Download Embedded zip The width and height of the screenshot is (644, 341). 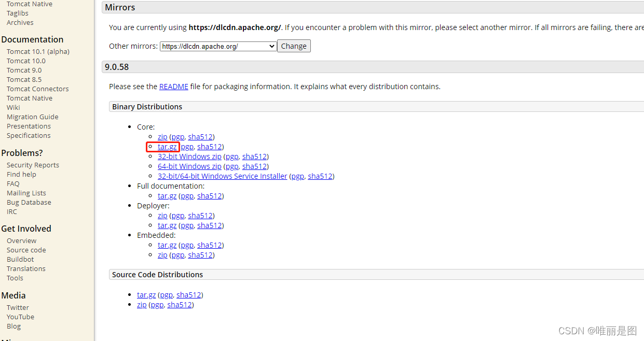[162, 255]
